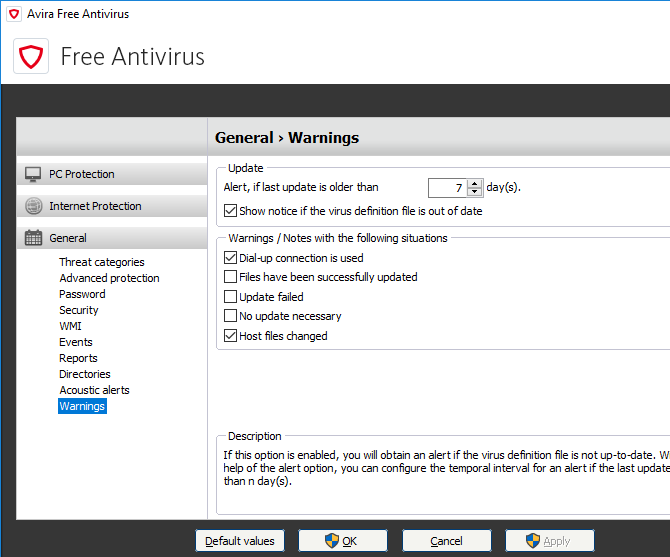
Task: Click 'Alert, if last update is older than' label
Action: [x=301, y=187]
